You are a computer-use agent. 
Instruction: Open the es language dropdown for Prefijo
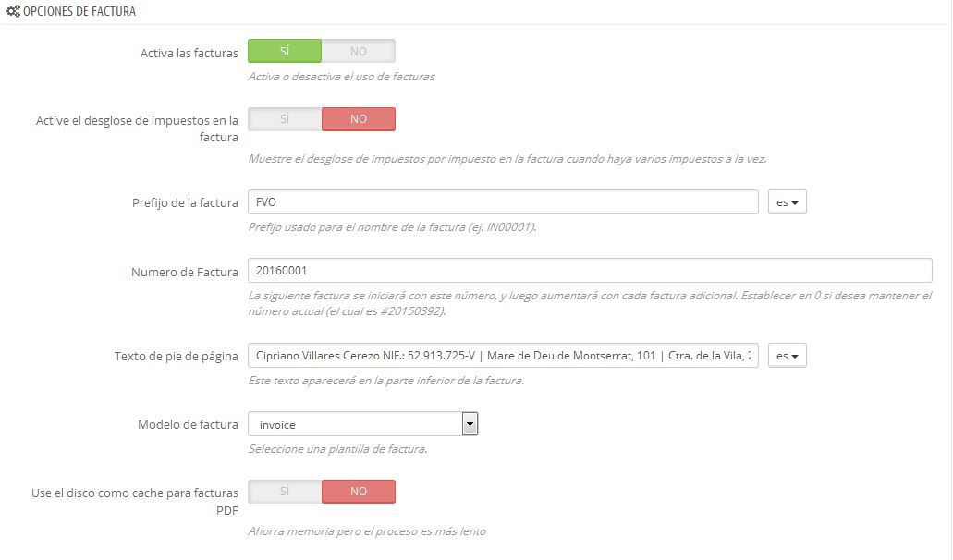click(x=787, y=202)
